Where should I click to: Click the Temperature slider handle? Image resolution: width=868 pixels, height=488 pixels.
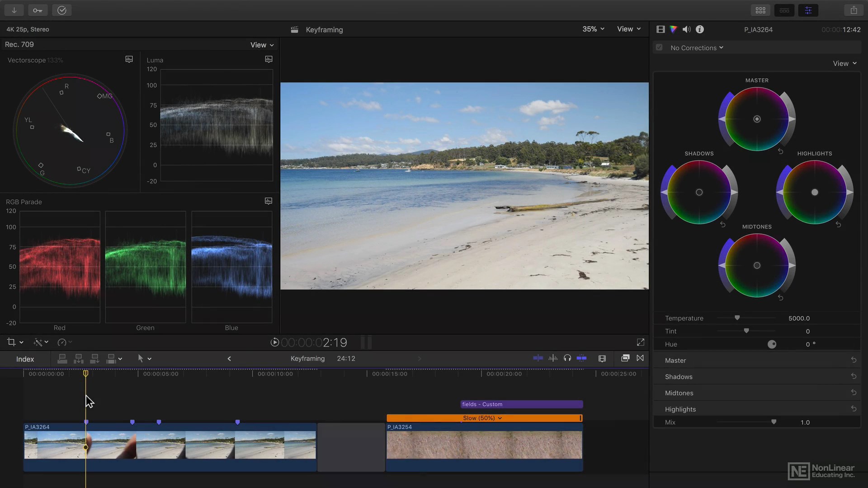pyautogui.click(x=737, y=318)
